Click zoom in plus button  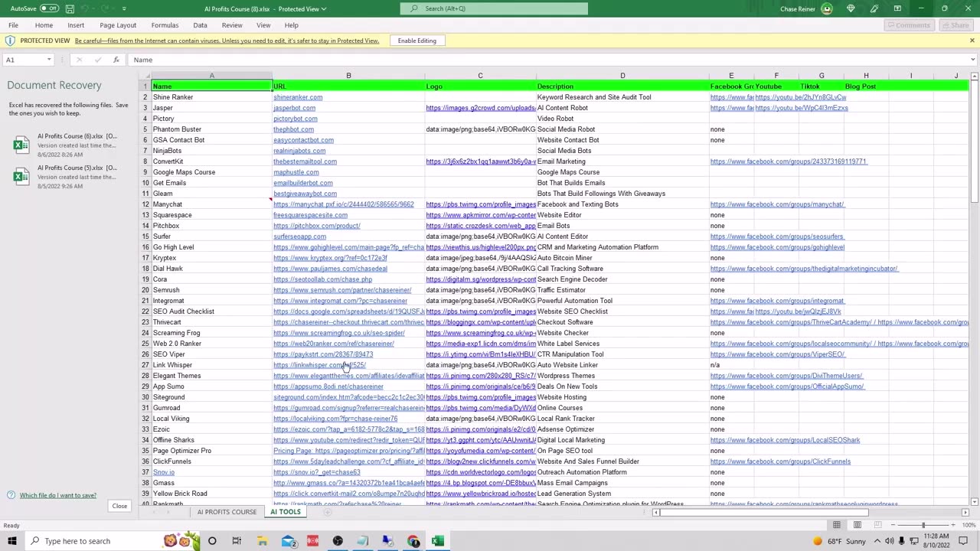(x=952, y=525)
